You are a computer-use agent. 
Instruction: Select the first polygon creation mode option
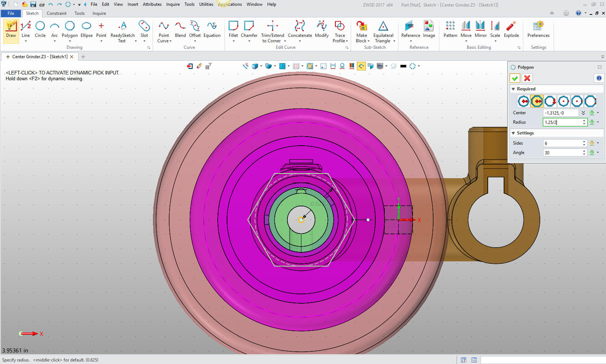click(x=524, y=101)
